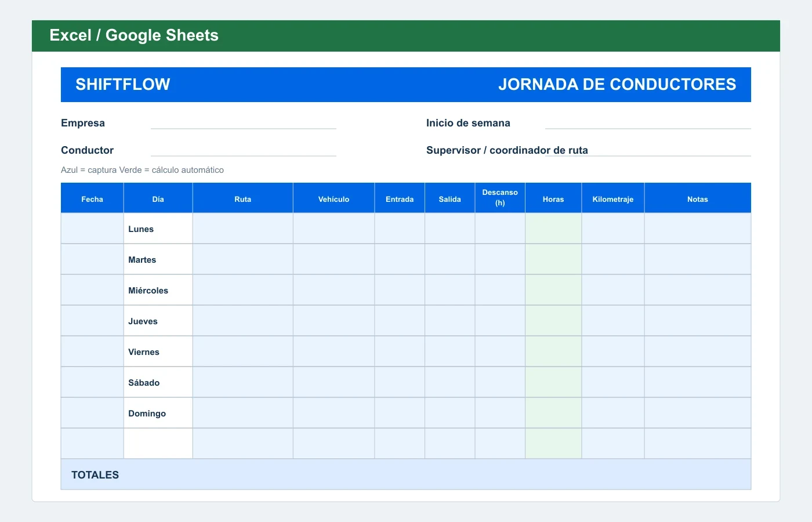The height and width of the screenshot is (522, 812).
Task: Click the Kilometraje cell for Lunes
Action: click(613, 229)
